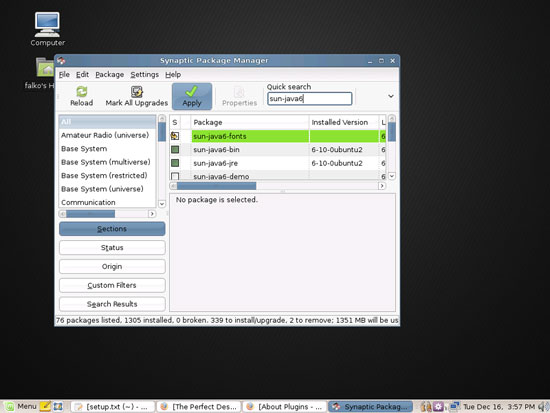
Task: Switch to setup.txt taskbar window
Action: [113, 407]
